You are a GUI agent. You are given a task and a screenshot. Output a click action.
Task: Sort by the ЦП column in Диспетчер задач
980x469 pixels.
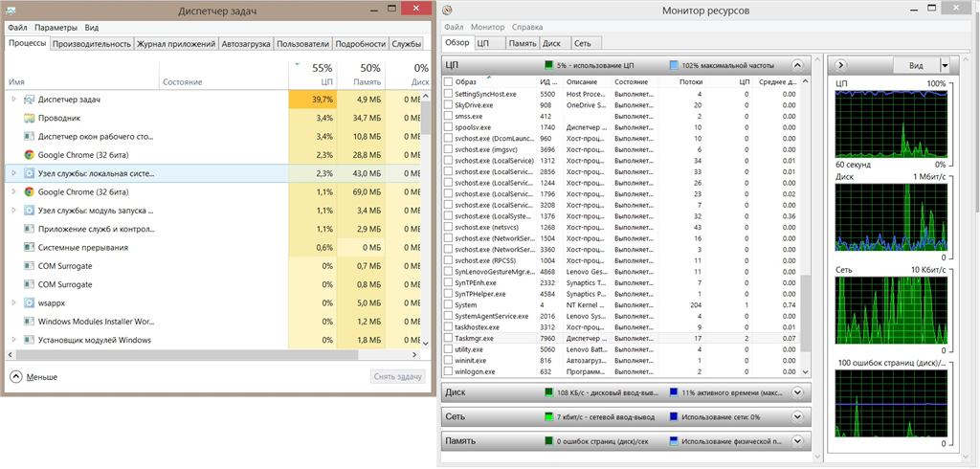point(313,74)
